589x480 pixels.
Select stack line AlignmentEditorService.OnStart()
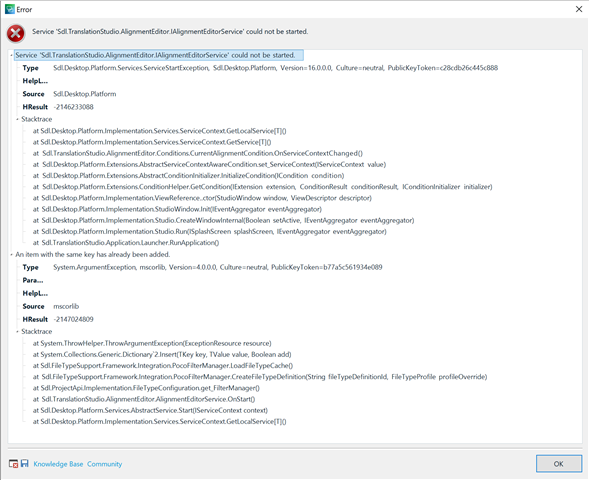click(144, 399)
